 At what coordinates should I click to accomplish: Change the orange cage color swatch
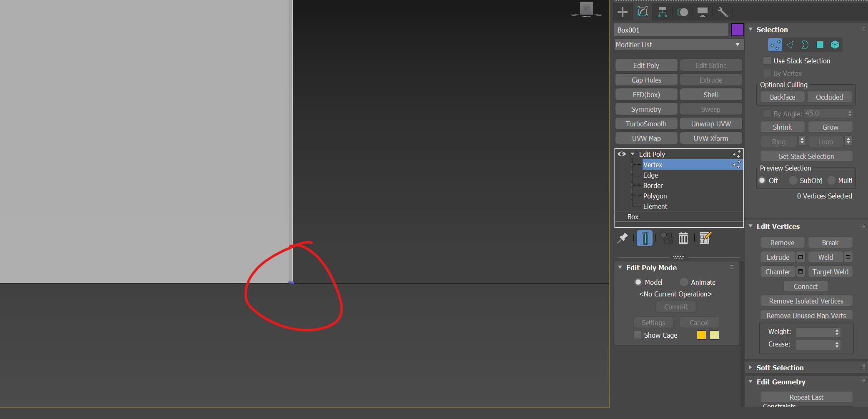[701, 335]
